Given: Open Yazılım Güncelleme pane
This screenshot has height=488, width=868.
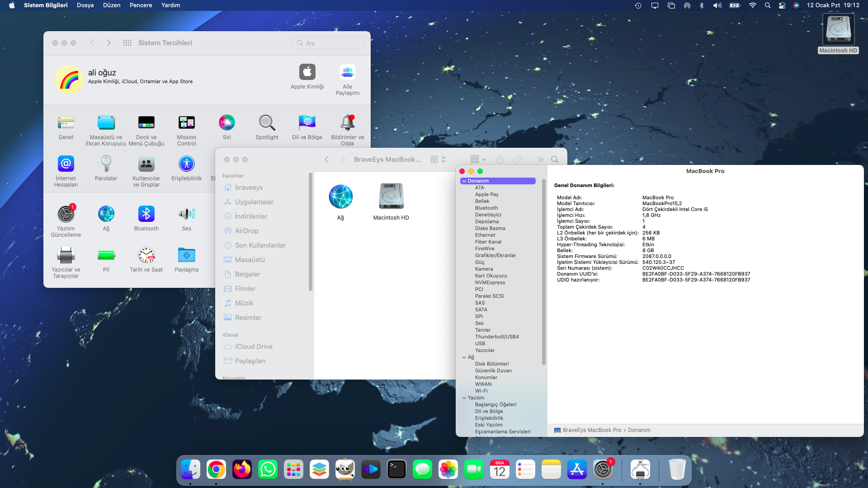Looking at the screenshot, I should [66, 214].
